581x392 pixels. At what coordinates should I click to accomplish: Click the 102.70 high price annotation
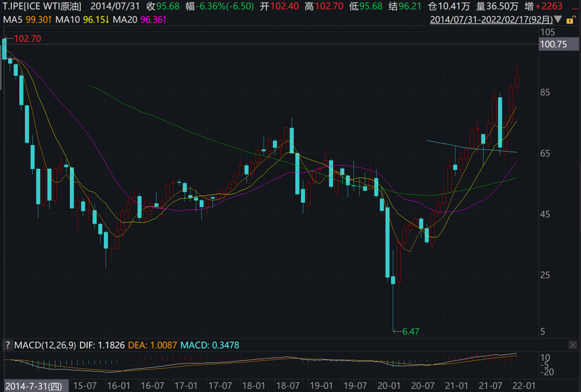click(27, 39)
